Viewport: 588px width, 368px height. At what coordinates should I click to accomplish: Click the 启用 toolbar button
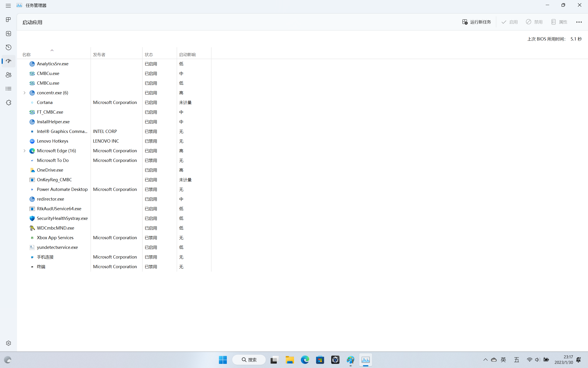(509, 22)
